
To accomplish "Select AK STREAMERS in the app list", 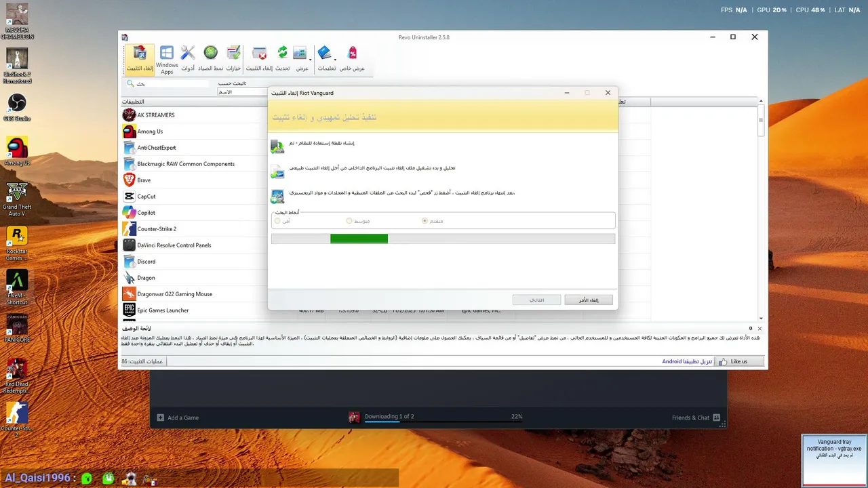I will (x=194, y=115).
